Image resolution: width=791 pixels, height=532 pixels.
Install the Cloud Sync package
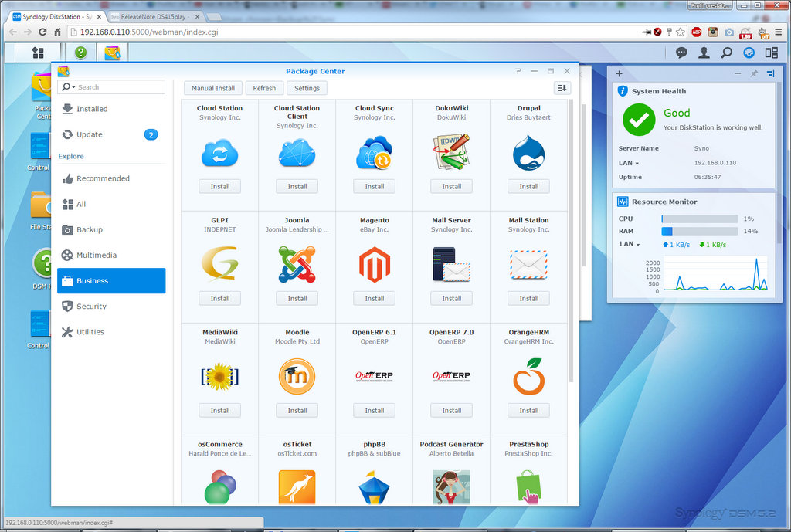375,187
